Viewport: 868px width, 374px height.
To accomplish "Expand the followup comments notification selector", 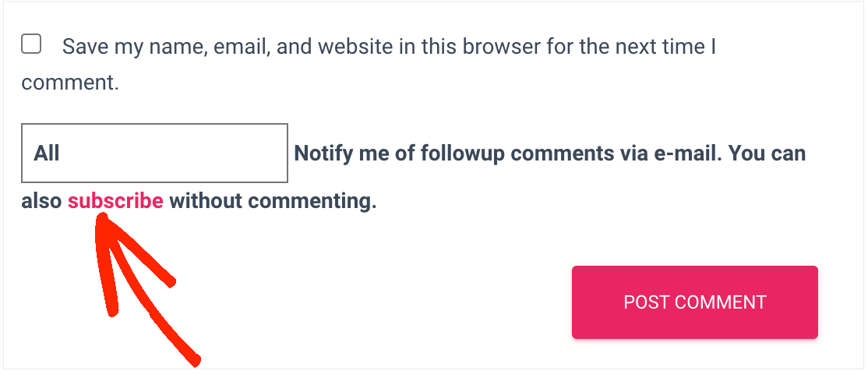I will tap(154, 153).
